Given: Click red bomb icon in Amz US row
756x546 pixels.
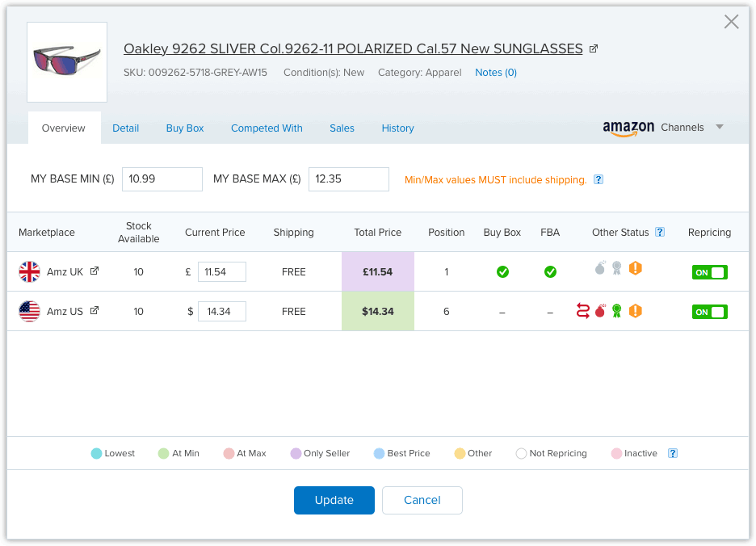Looking at the screenshot, I should [x=600, y=311].
